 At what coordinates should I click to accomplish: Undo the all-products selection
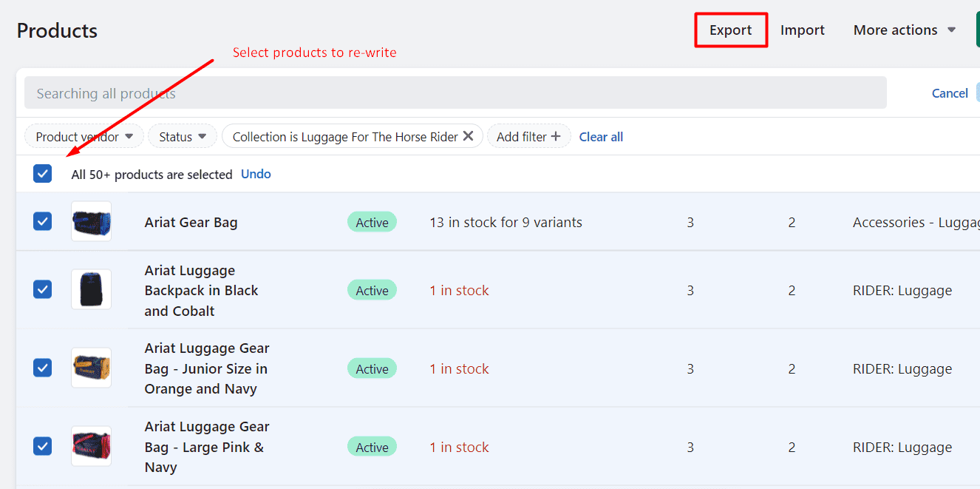[x=256, y=174]
